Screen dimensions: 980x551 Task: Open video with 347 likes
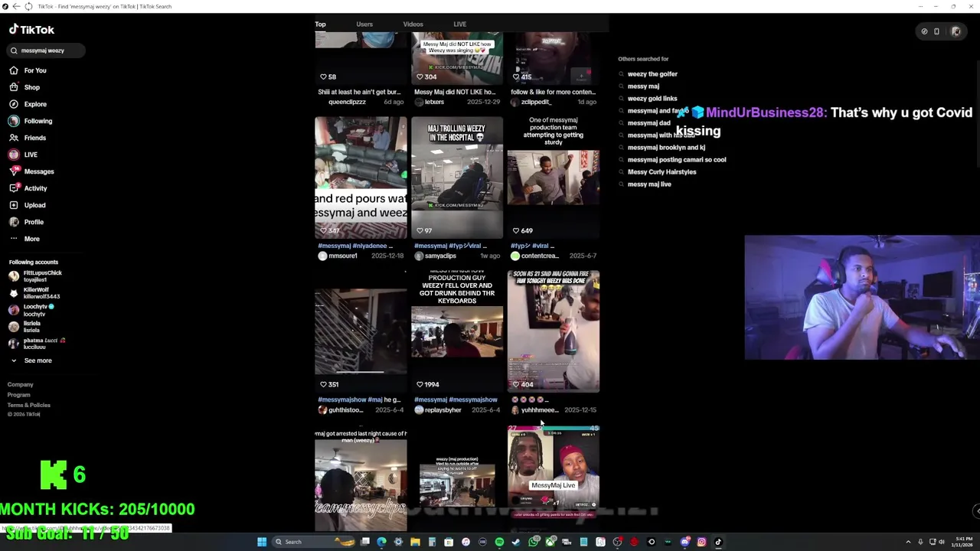(361, 178)
